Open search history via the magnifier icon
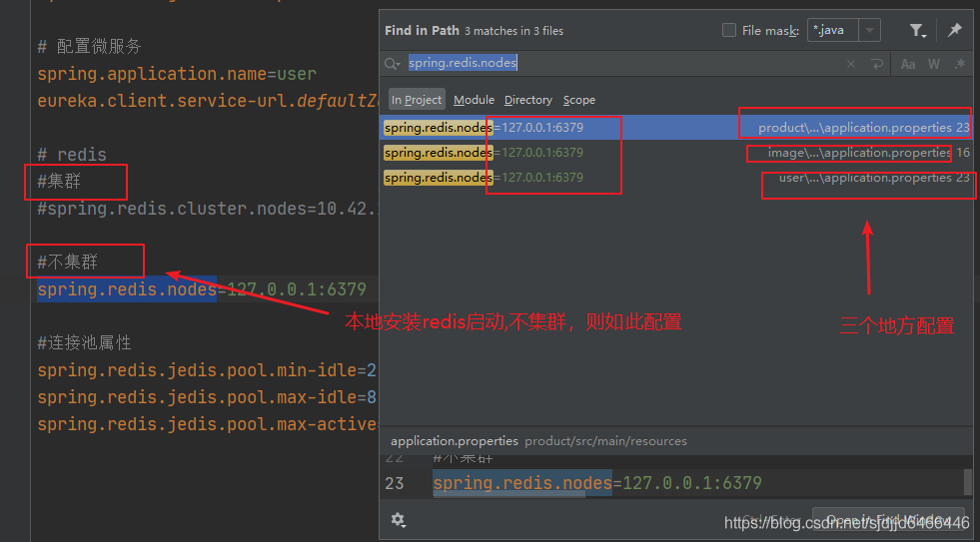This screenshot has height=542, width=980. pyautogui.click(x=392, y=64)
